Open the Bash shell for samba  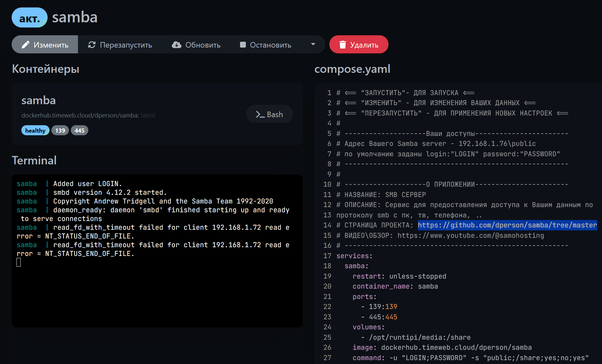click(x=269, y=114)
